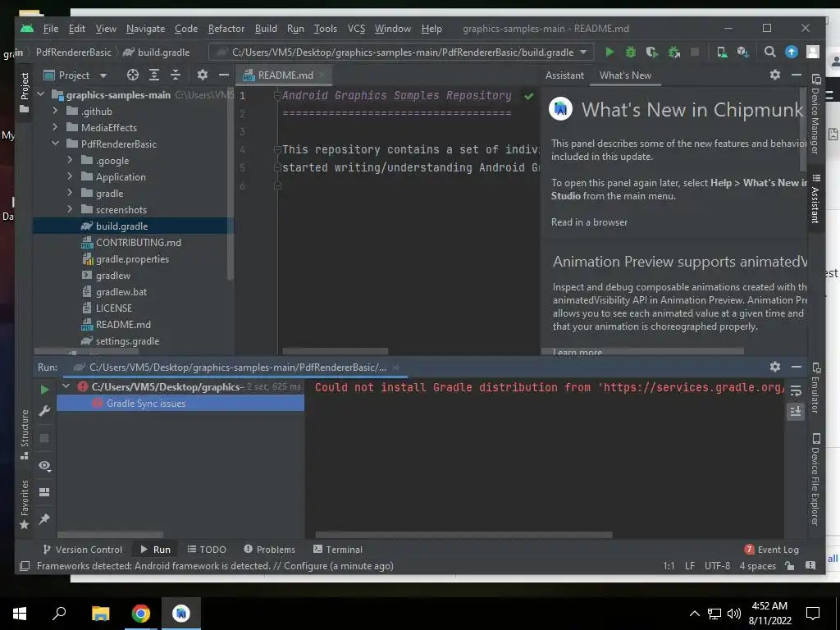The image size is (840, 630).
Task: Open the VCS menu
Action: pyautogui.click(x=356, y=29)
